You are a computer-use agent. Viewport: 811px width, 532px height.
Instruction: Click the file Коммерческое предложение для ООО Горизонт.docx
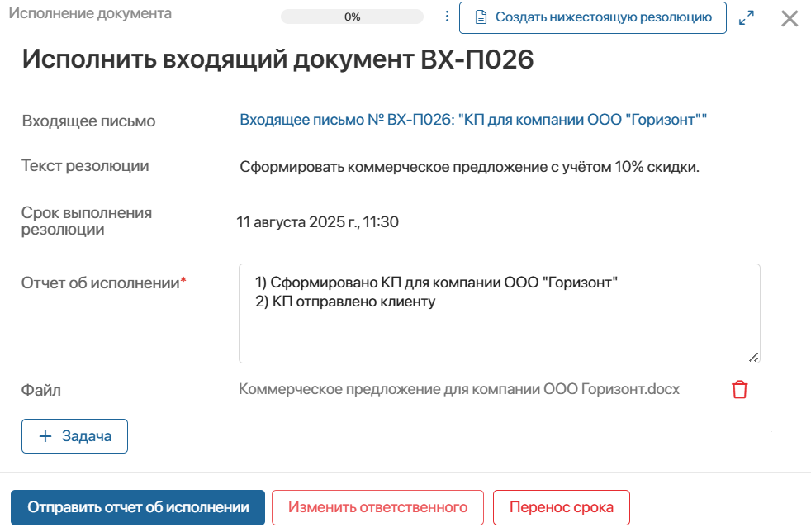coord(458,388)
